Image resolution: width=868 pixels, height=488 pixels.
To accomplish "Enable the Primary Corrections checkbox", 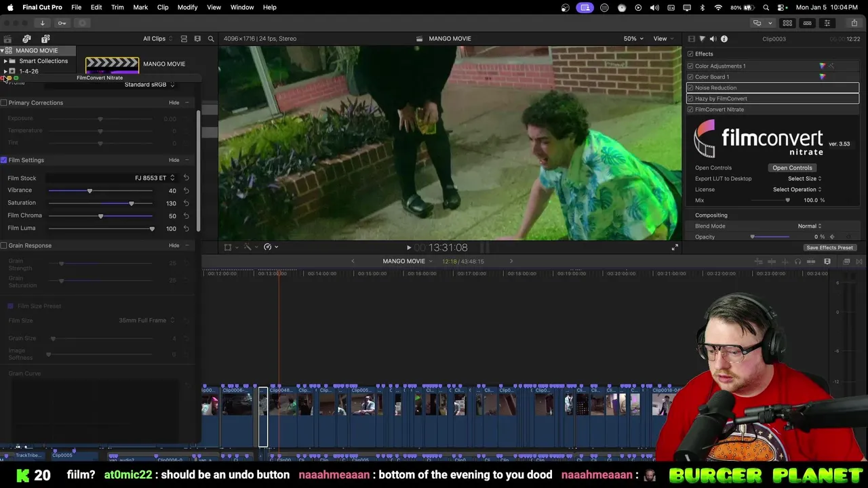I will (x=4, y=103).
